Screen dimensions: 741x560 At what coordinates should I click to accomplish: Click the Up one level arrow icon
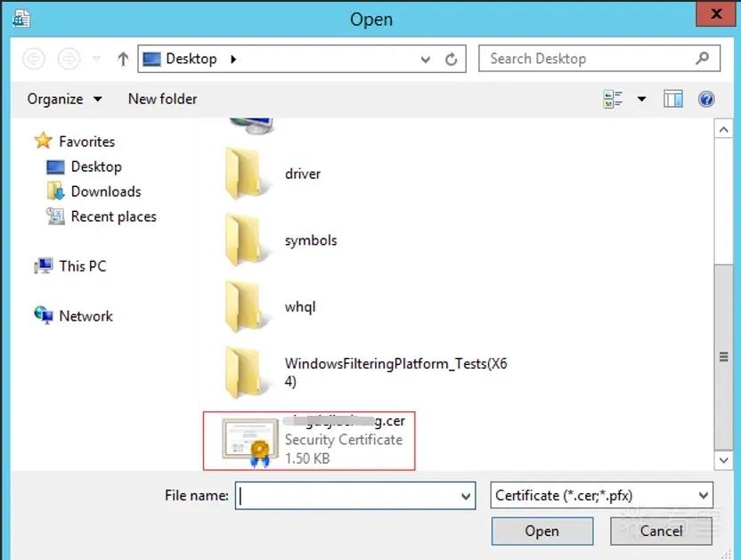[x=123, y=60]
